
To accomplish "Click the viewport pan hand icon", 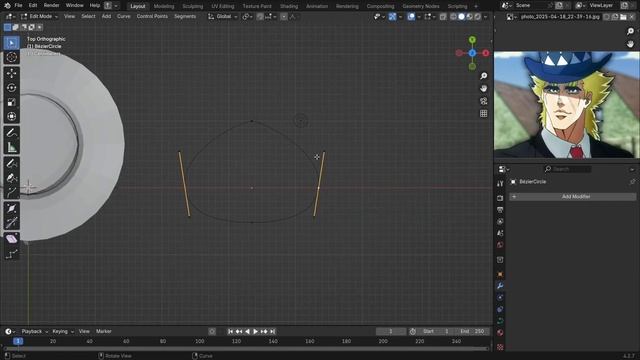I will [484, 89].
